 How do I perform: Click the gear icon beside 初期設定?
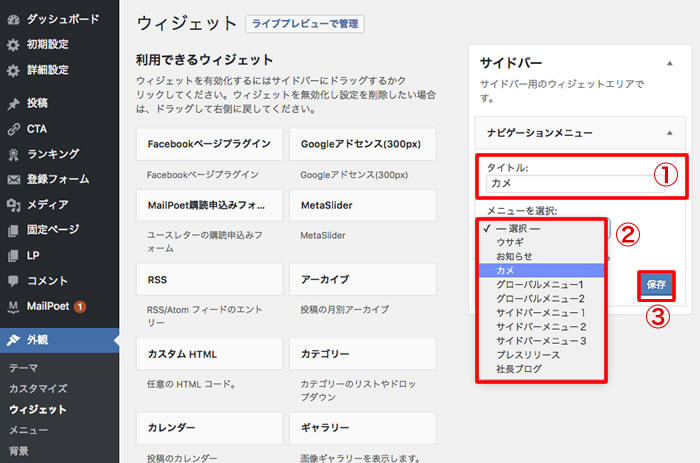tap(13, 44)
